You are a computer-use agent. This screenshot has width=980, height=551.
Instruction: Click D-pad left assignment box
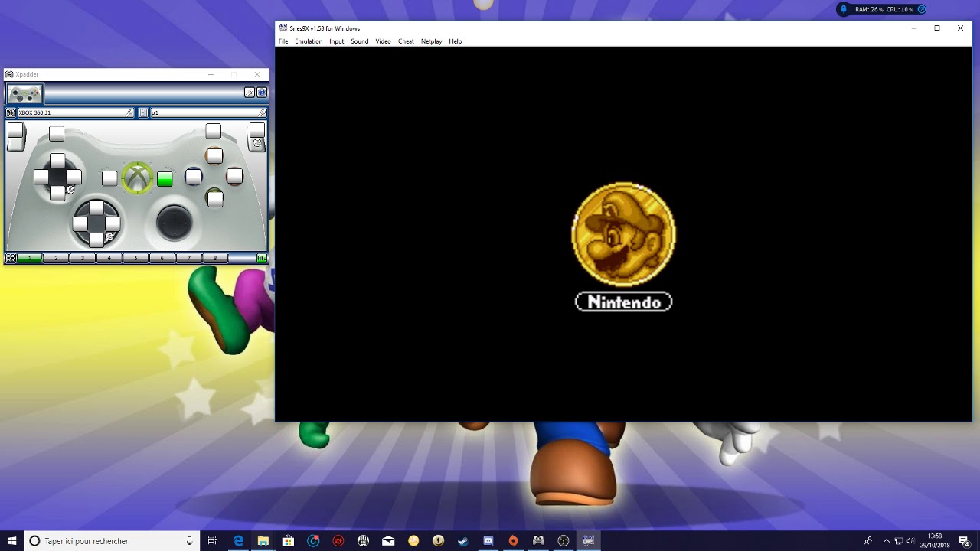point(80,223)
